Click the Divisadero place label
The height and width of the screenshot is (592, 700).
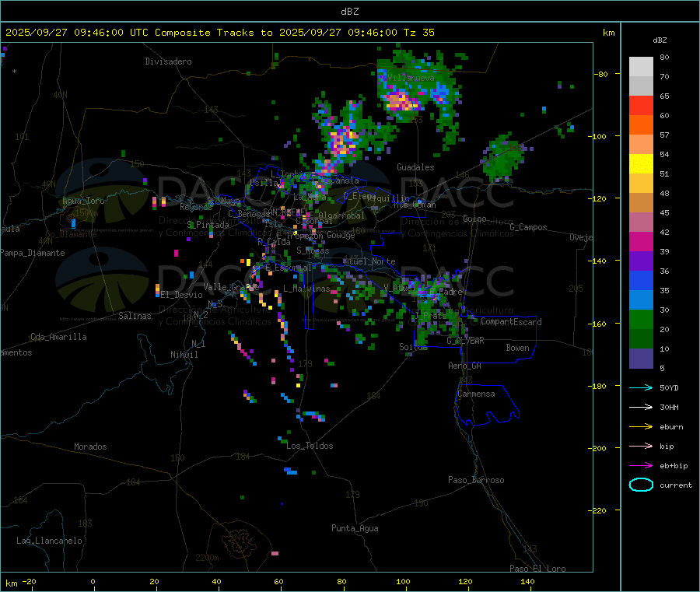(x=168, y=61)
